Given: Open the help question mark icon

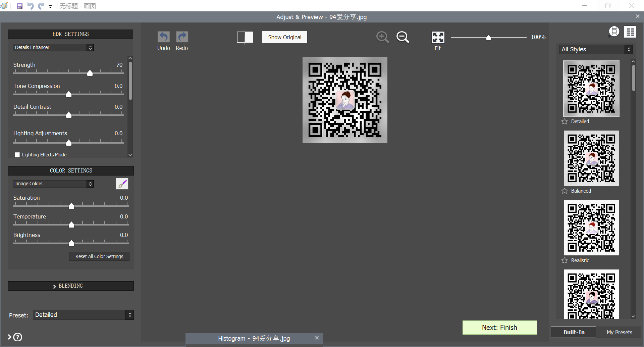Looking at the screenshot, I should [18, 337].
